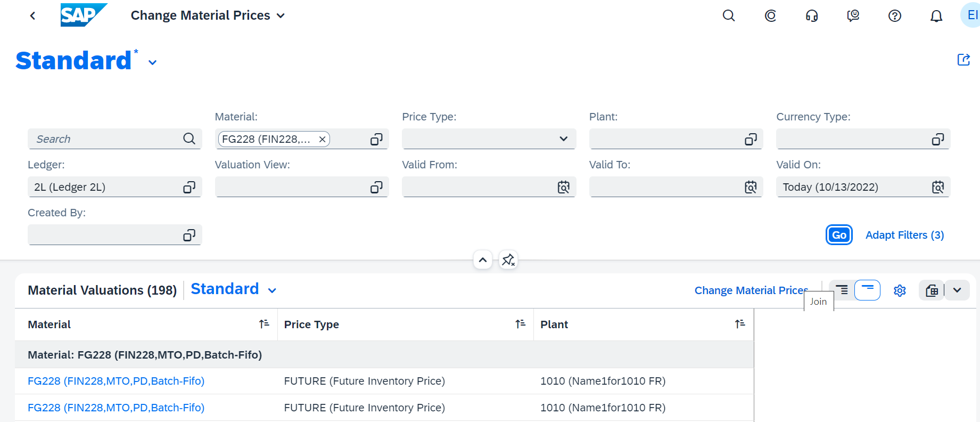This screenshot has width=980, height=422.
Task: Open the Valid On date picker icon
Action: click(x=938, y=187)
